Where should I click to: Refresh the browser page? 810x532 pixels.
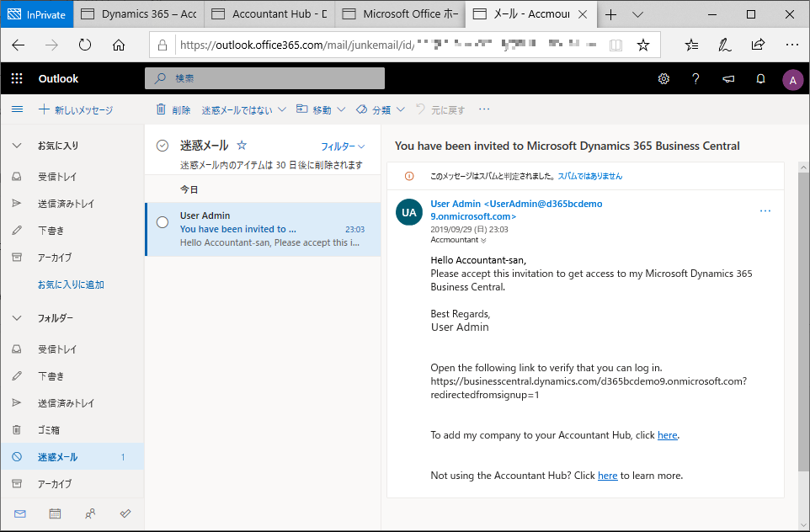[x=85, y=45]
